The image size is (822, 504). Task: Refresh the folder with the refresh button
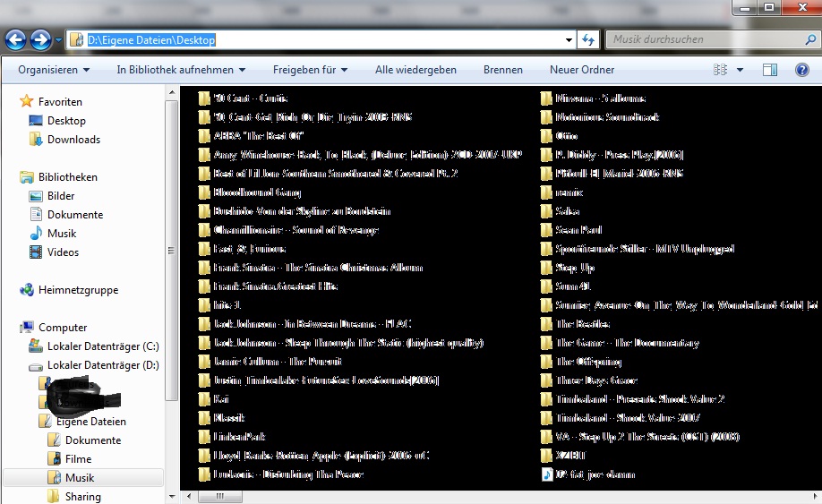pos(588,39)
